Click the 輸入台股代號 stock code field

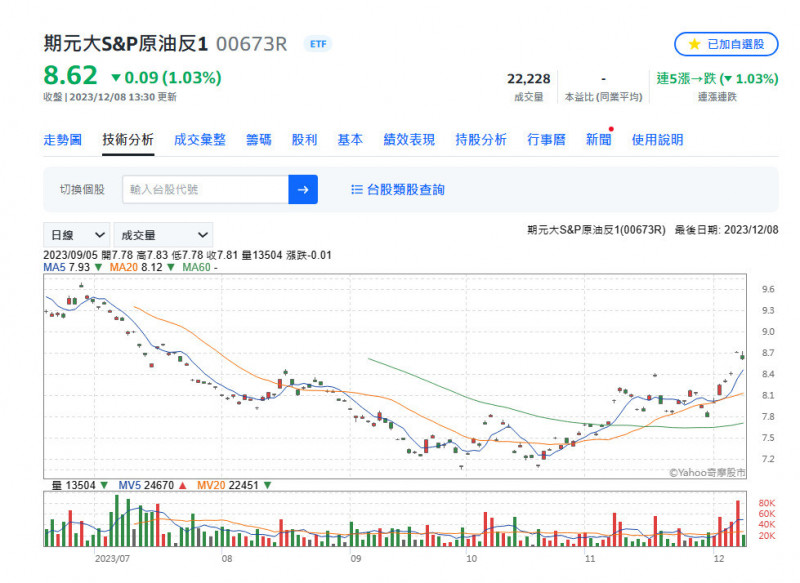click(206, 189)
